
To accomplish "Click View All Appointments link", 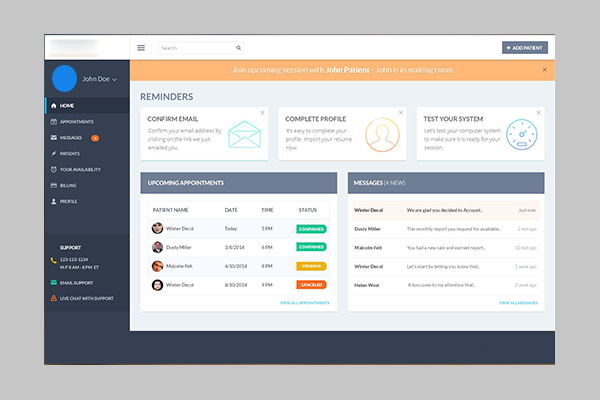I will [303, 302].
